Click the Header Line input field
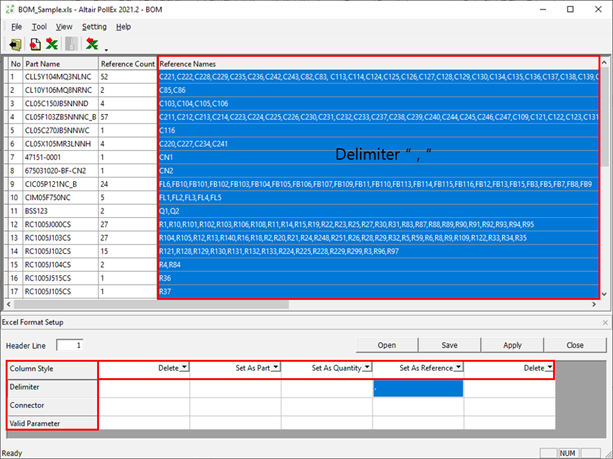 coord(71,345)
